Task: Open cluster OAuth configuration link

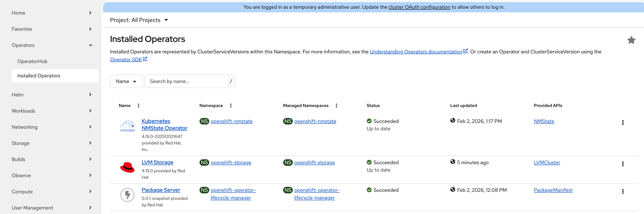Action: (419, 7)
